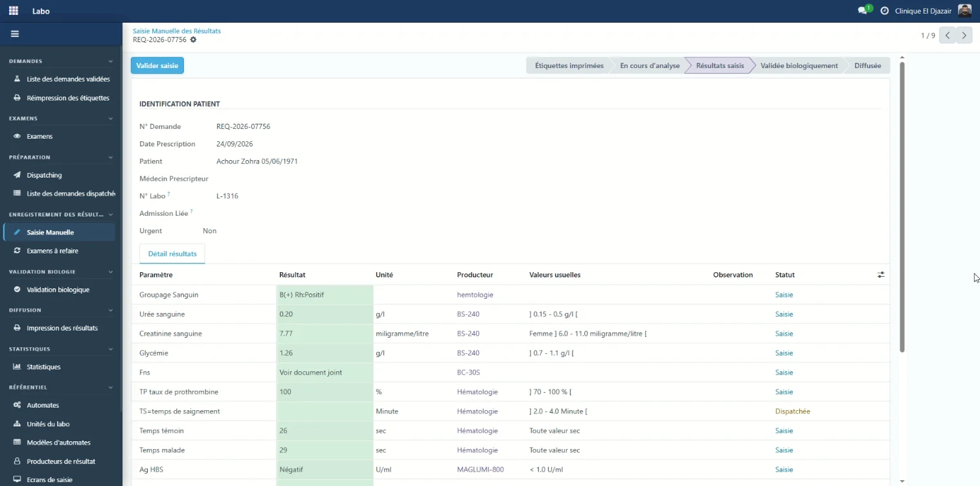Viewport: 980px width, 486px height.
Task: Open the clock activities icon
Action: pyautogui.click(x=884, y=11)
